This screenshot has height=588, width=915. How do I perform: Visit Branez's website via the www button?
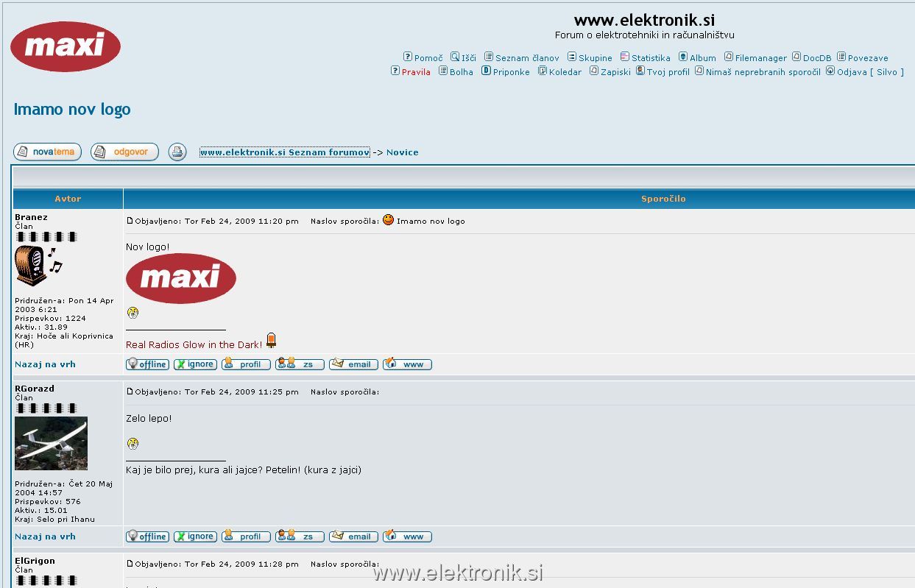point(407,364)
